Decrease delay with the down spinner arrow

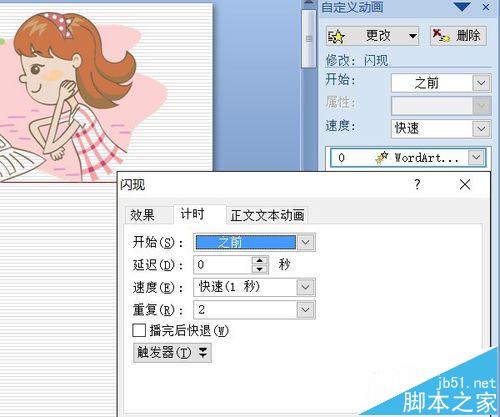[260, 269]
